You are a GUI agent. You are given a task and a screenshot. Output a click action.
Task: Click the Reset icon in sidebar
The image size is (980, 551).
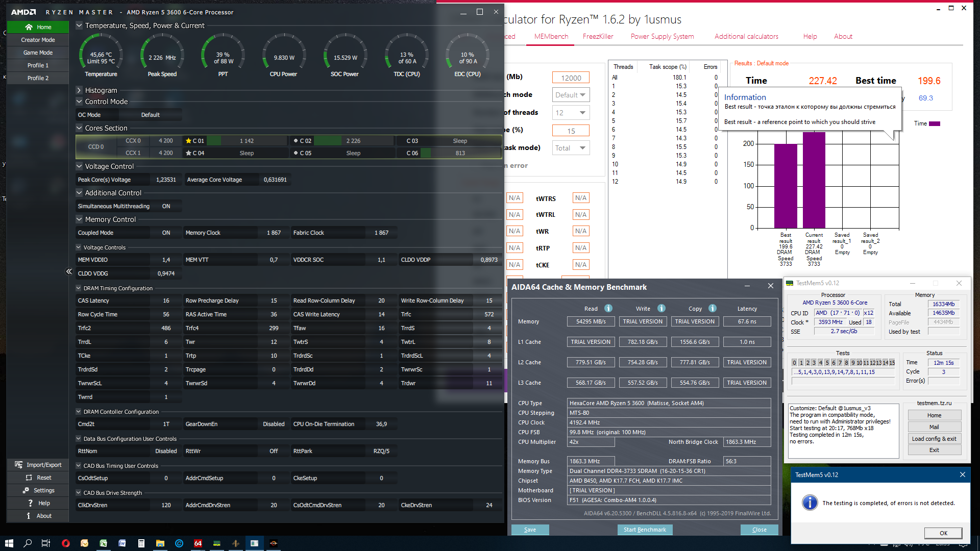(29, 478)
